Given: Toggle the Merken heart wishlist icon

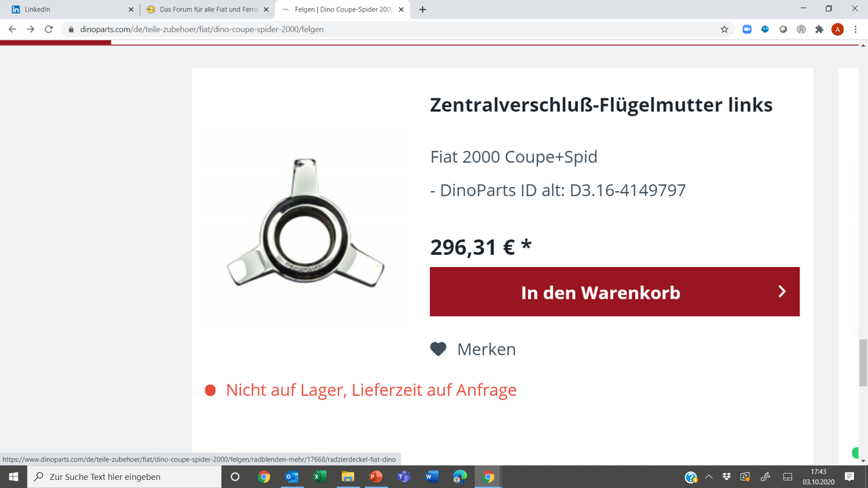Looking at the screenshot, I should point(438,349).
